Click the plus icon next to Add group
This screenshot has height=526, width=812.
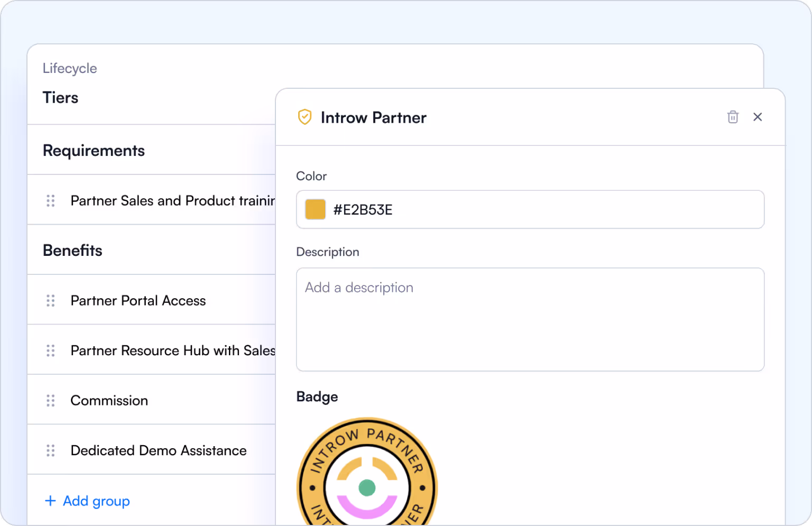pyautogui.click(x=50, y=501)
